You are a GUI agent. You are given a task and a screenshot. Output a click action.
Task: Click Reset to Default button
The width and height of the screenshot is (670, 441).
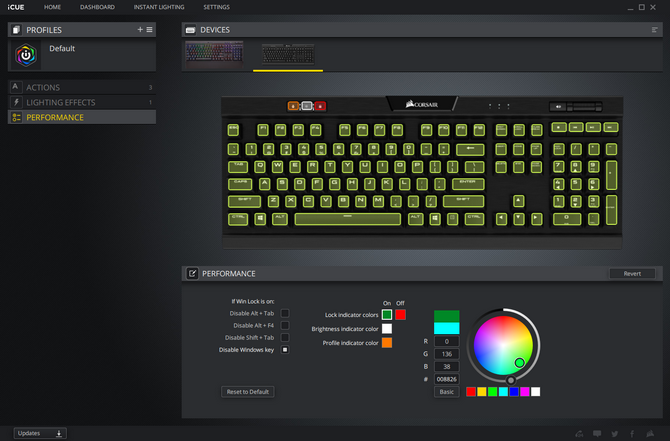tap(248, 391)
